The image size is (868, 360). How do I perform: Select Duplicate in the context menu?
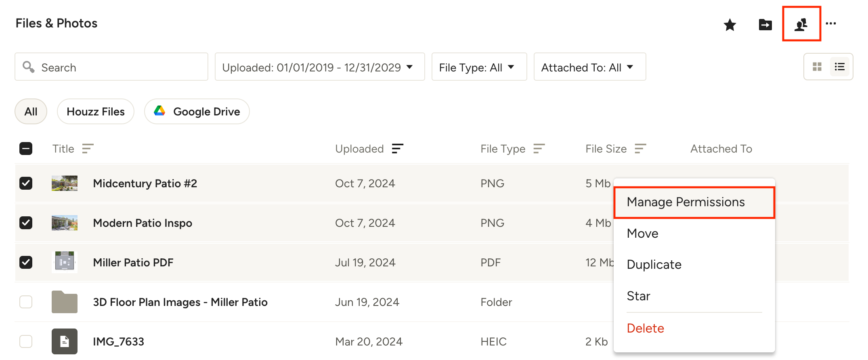(x=654, y=265)
